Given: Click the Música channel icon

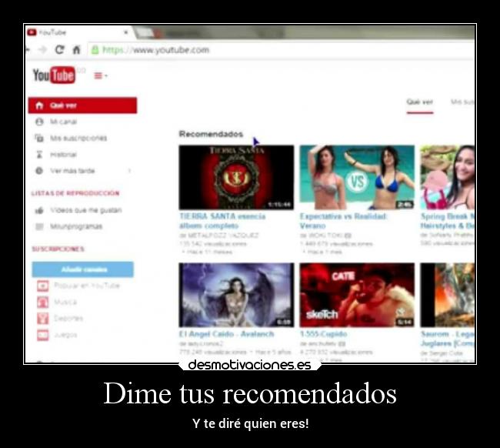Looking at the screenshot, I should [43, 302].
